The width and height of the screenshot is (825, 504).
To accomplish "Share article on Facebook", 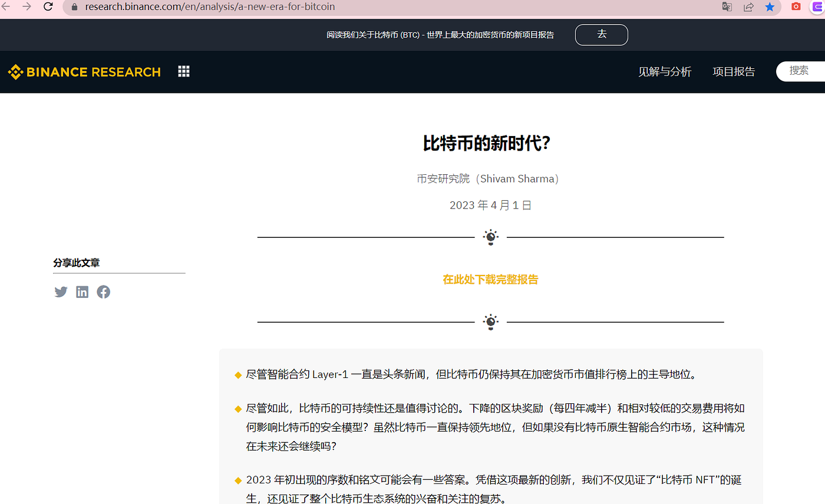I will click(104, 292).
